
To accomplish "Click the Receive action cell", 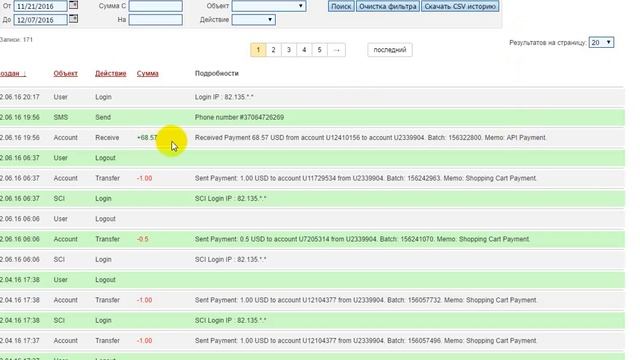I will coord(107,138).
